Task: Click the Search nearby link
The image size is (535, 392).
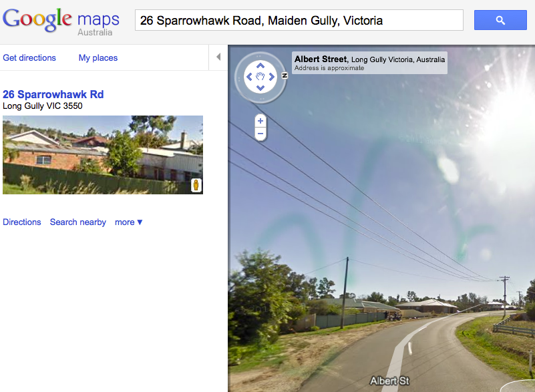Action: [77, 222]
